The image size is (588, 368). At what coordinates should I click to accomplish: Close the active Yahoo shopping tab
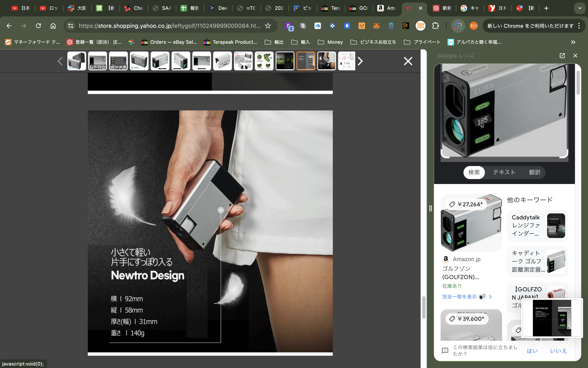point(420,8)
